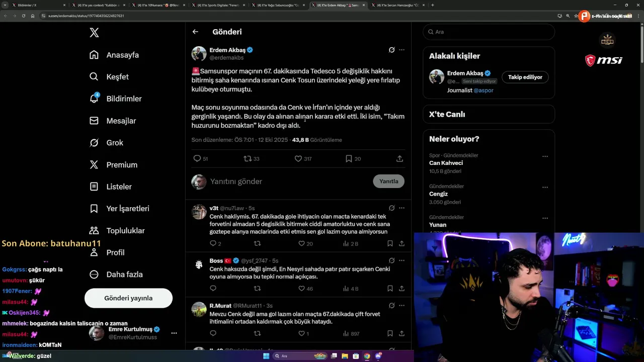This screenshot has height=362, width=644.
Task: Share v3t's reply
Action: click(x=401, y=243)
